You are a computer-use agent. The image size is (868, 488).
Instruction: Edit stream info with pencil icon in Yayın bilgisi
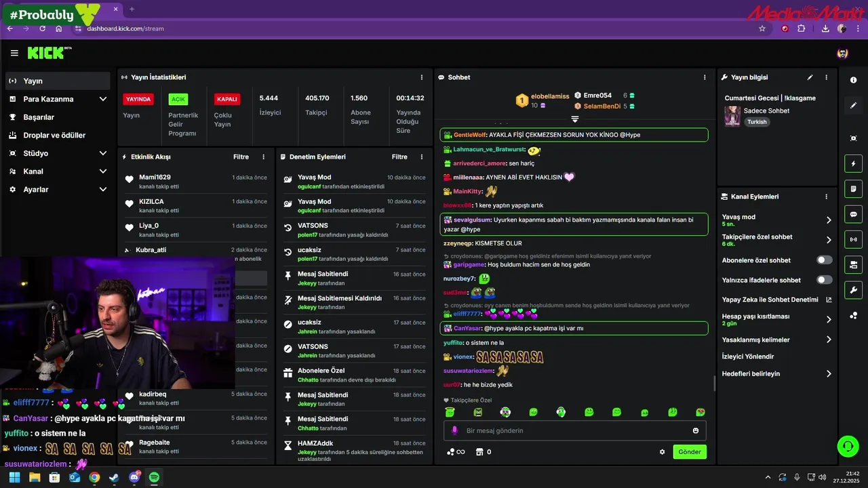pos(810,77)
